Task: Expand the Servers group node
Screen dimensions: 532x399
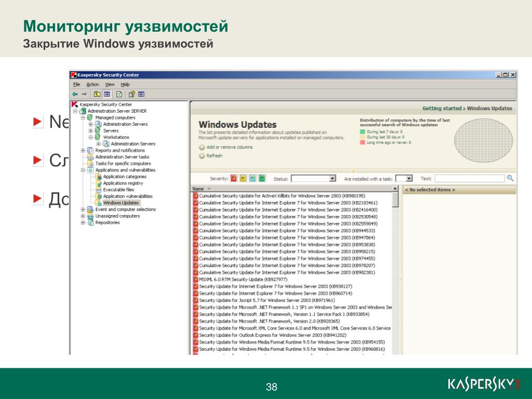Action: tap(90, 130)
